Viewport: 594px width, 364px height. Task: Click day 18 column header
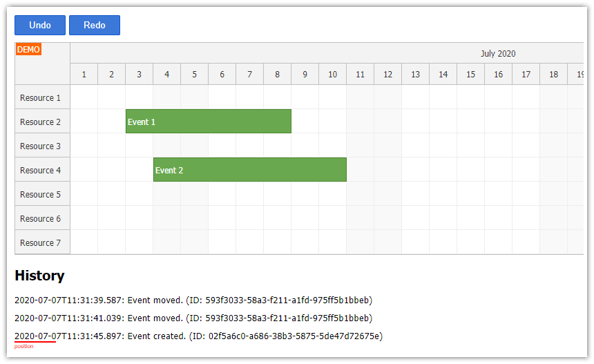[x=554, y=74]
